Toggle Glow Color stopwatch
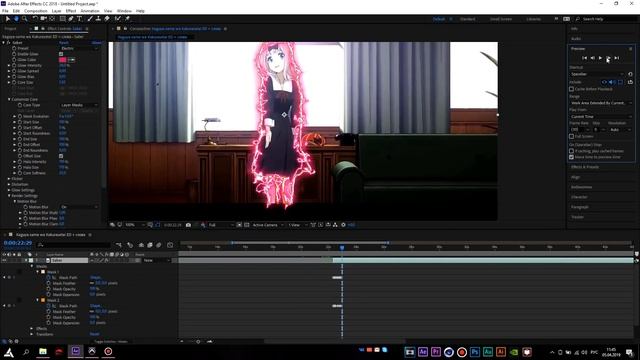The image size is (640, 360). 14,60
